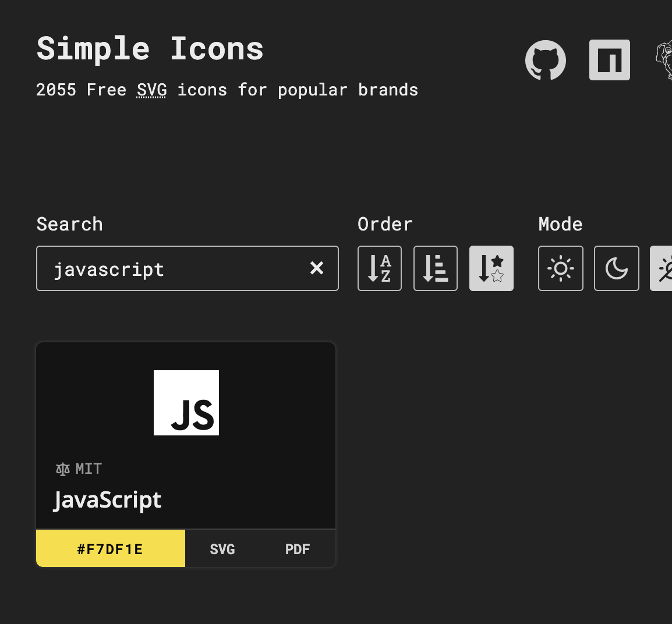The image size is (672, 624).
Task: Sort icons by color order
Action: click(436, 268)
